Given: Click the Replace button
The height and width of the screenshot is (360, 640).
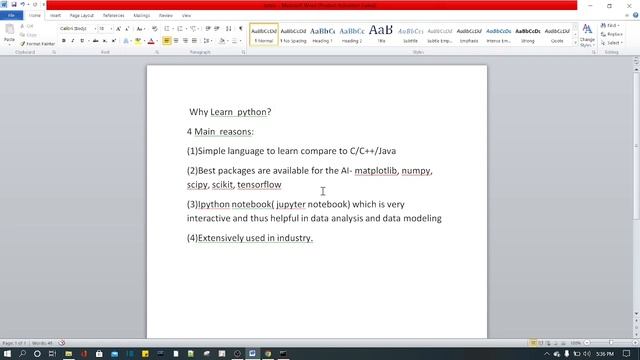Looking at the screenshot, I should (x=611, y=34).
